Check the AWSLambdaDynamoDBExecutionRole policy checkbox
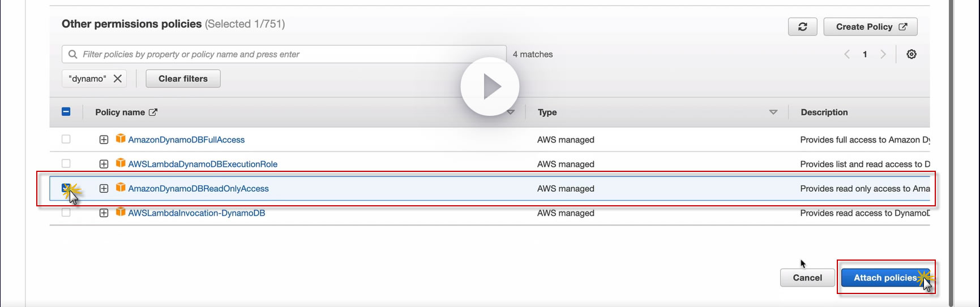Screen dimensions: 980x307 [x=66, y=163]
